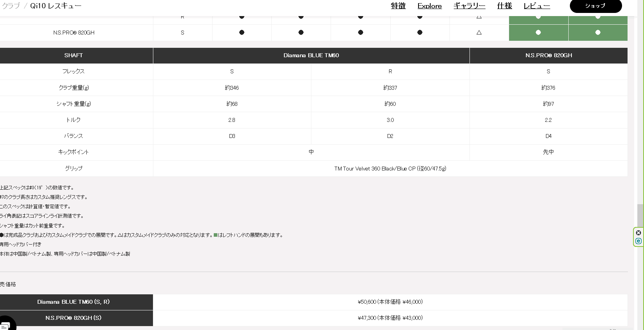Follow the クラブ breadcrumb link
Image resolution: width=644 pixels, height=330 pixels.
tap(11, 6)
